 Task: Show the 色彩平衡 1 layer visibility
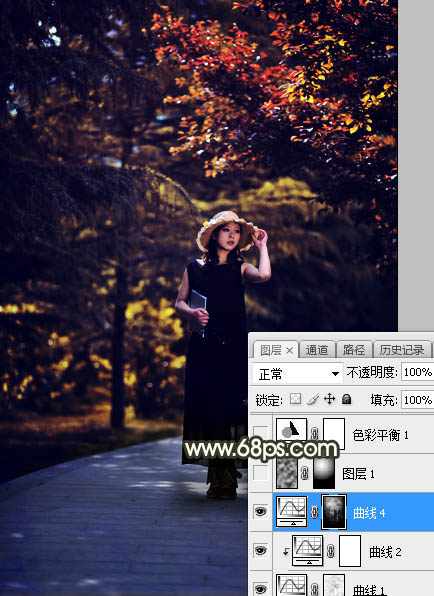pyautogui.click(x=260, y=434)
